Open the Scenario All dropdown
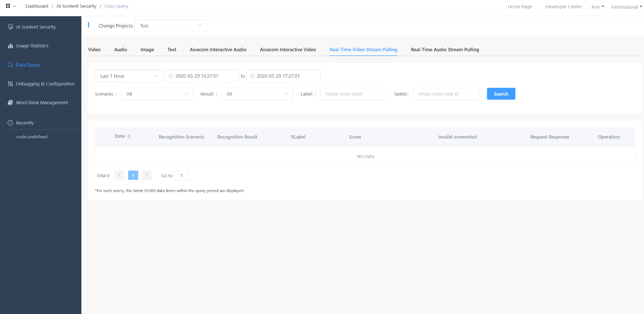 click(x=157, y=94)
